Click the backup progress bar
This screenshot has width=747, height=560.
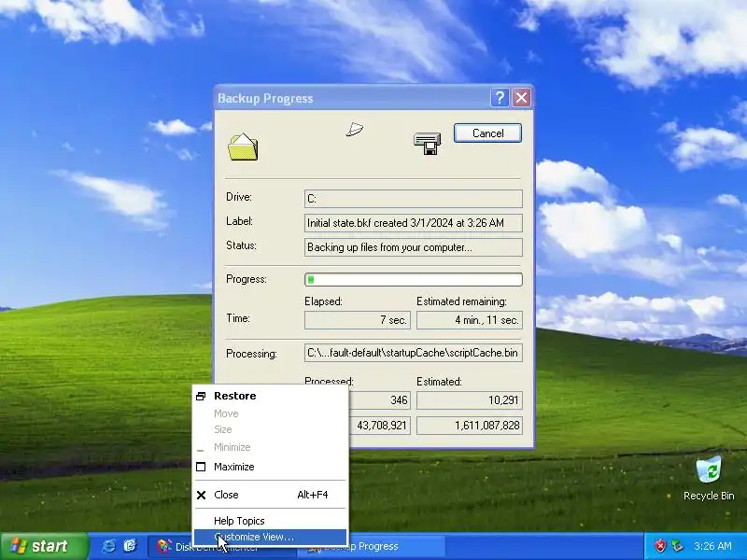pos(413,279)
